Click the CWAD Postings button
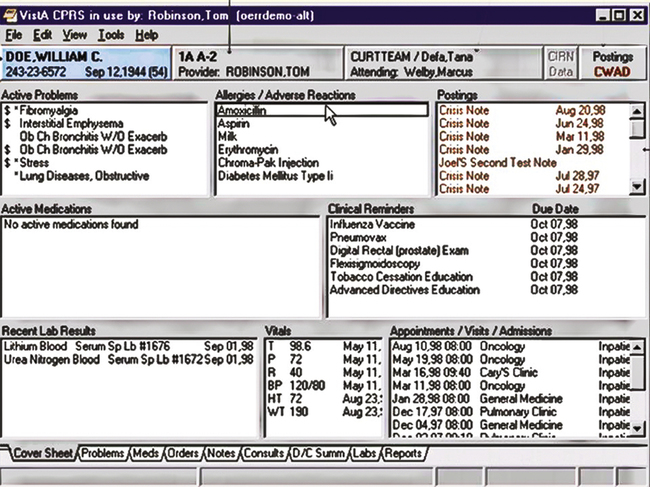 pos(612,64)
